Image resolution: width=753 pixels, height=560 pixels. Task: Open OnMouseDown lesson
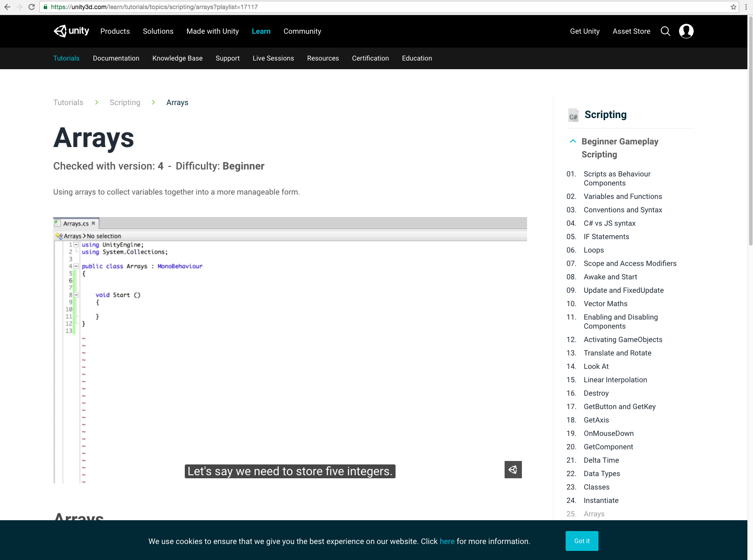tap(608, 433)
